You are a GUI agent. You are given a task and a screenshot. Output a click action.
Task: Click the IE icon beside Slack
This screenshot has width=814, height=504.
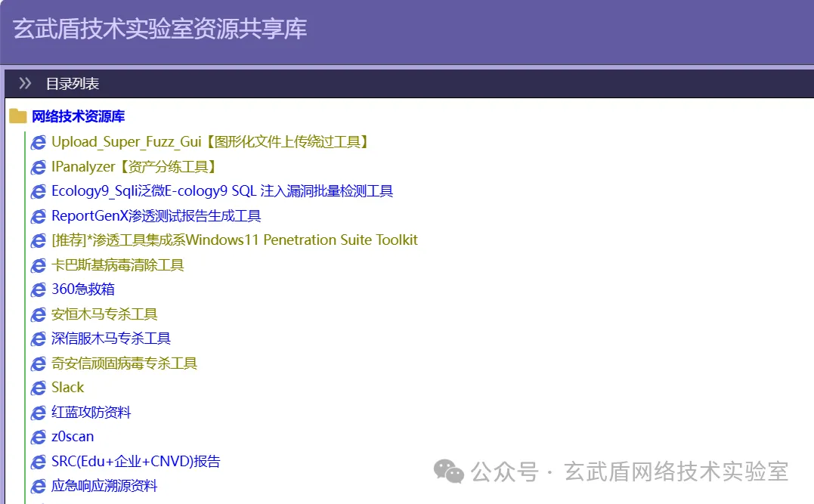(x=39, y=388)
